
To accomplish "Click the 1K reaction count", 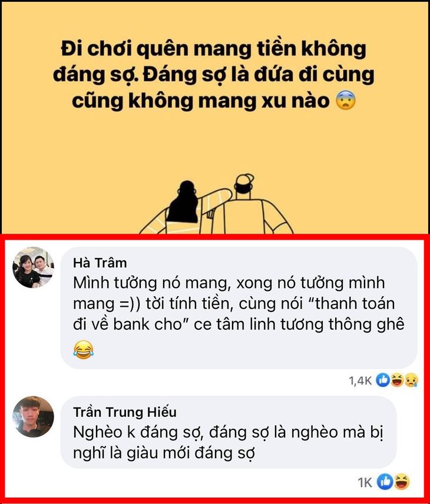I will pyautogui.click(x=365, y=483).
